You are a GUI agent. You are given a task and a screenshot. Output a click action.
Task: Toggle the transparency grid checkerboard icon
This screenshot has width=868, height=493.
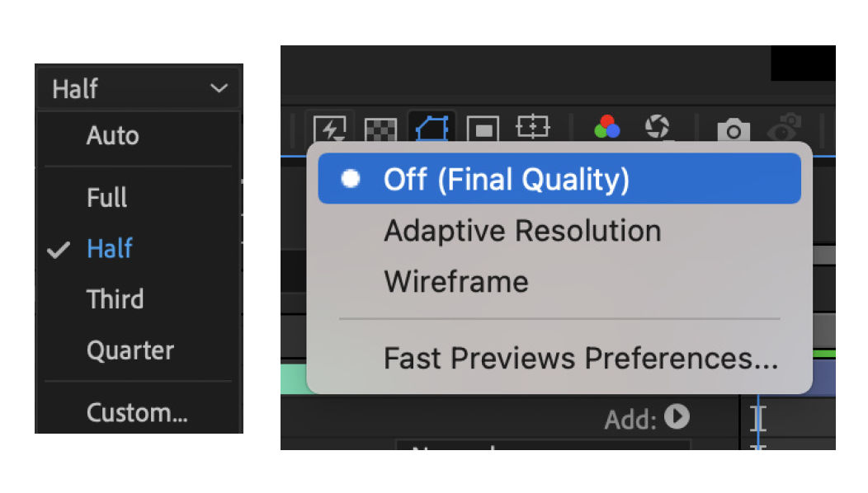tap(380, 129)
